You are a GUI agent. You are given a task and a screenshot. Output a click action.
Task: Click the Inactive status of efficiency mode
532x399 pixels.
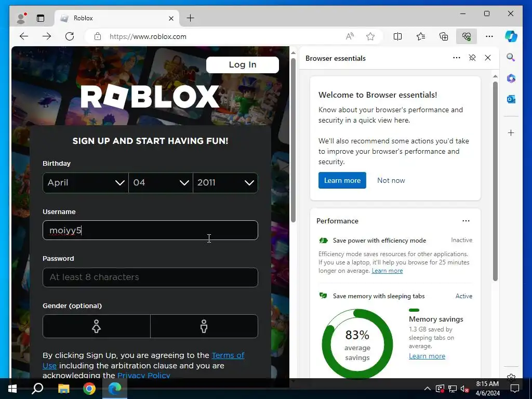point(461,240)
